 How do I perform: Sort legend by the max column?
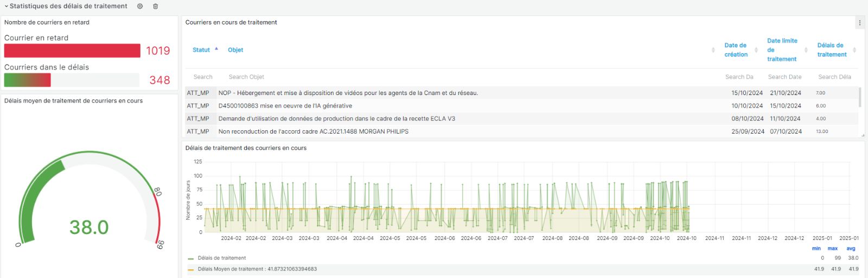click(832, 249)
